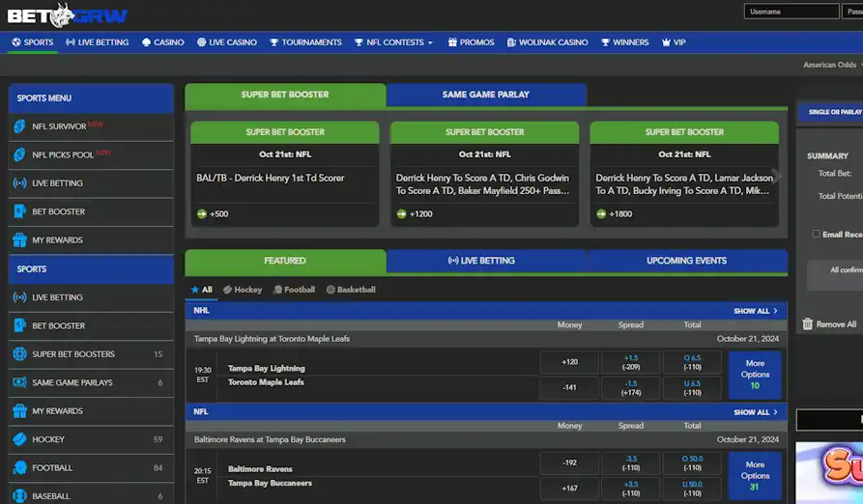Click the promotional banner thumbnail

[x=829, y=473]
